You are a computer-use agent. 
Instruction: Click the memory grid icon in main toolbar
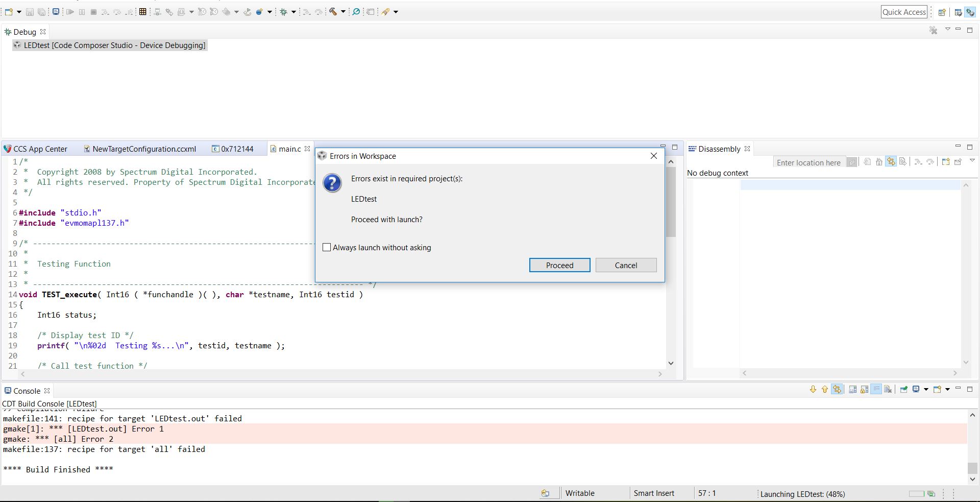pos(142,11)
